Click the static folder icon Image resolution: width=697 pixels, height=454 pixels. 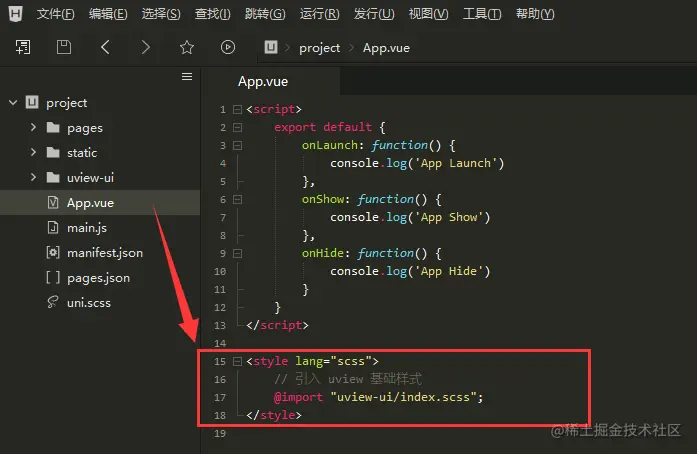pos(53,153)
